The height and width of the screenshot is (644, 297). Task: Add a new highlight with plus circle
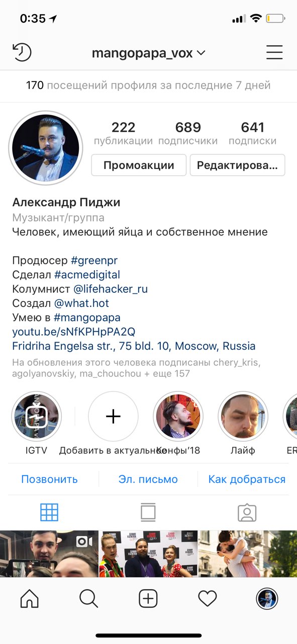(113, 417)
